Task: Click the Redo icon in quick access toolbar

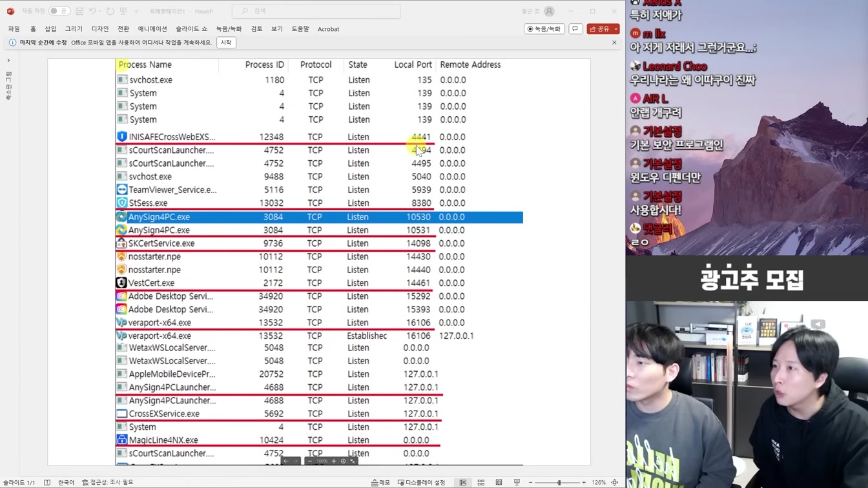Action: 110,11
